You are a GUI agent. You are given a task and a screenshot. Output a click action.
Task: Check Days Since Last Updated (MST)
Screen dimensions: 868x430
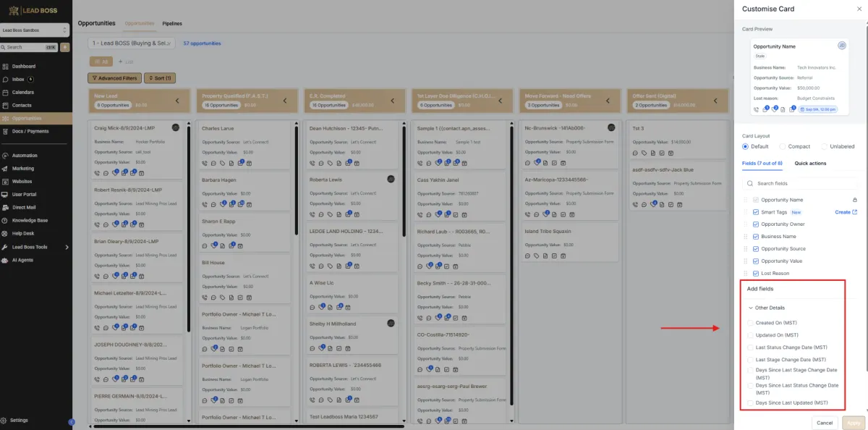click(x=751, y=403)
